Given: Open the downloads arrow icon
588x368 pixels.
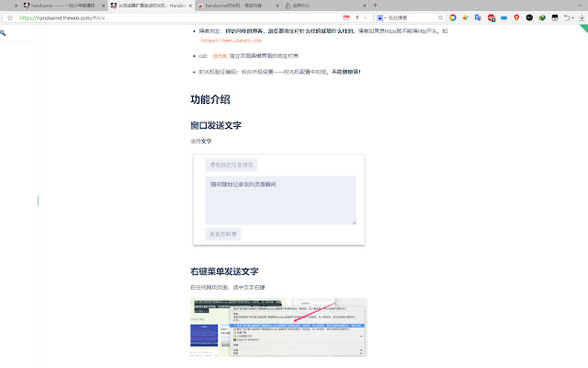Looking at the screenshot, I should pyautogui.click(x=582, y=17).
